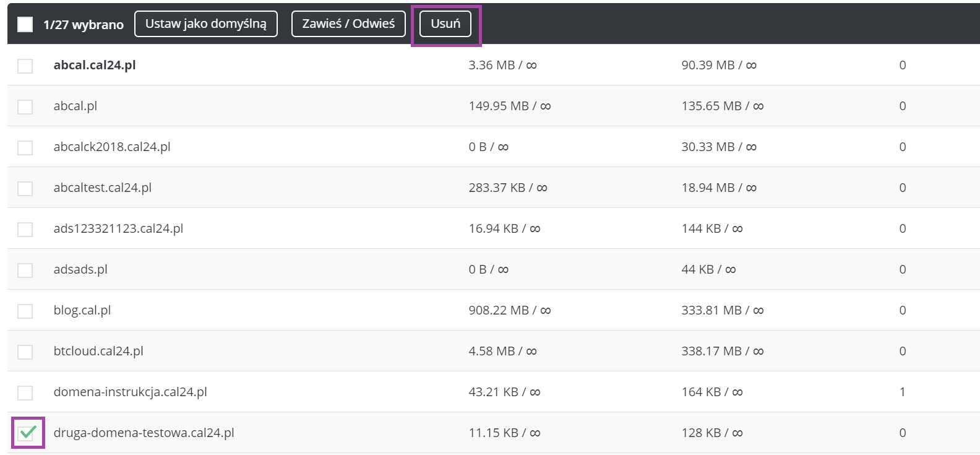This screenshot has height=455, width=980.
Task: Open domain druga-domena-testowa.cal24.pl
Action: pos(144,433)
